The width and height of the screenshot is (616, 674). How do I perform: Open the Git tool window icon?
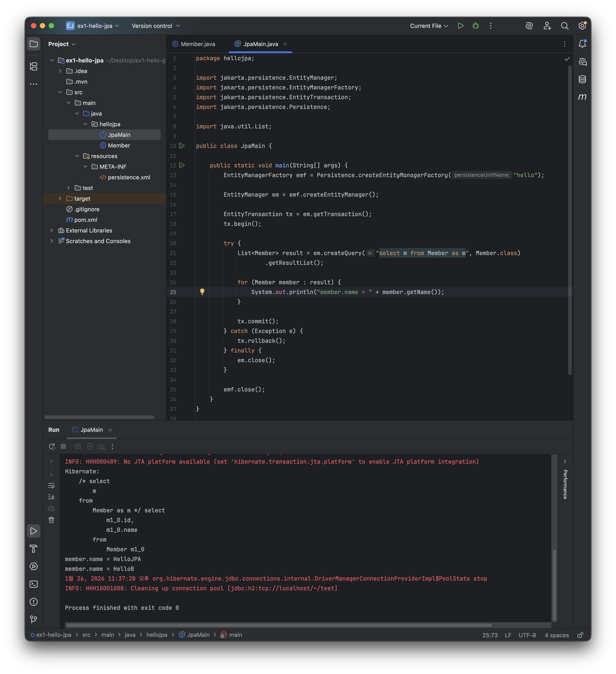(x=34, y=620)
